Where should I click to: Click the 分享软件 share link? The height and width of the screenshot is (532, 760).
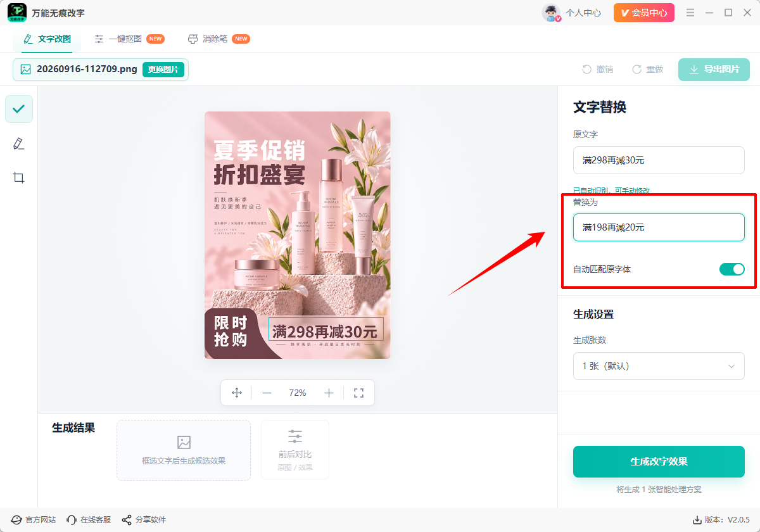(x=144, y=520)
